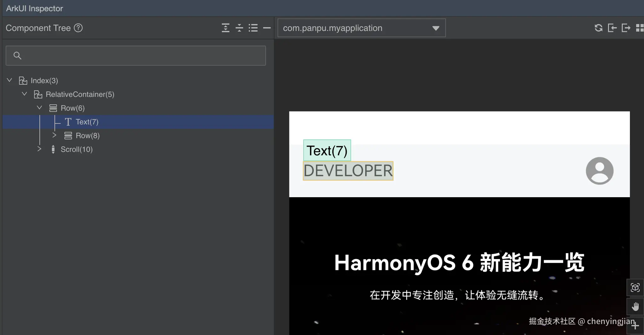
Task: Refresh the inspector snapshot
Action: [599, 28]
